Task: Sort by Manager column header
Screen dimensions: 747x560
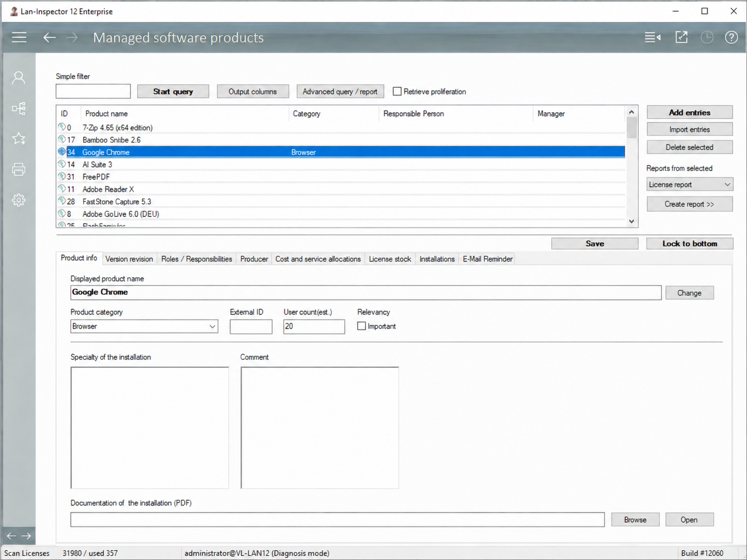Action: (579, 113)
